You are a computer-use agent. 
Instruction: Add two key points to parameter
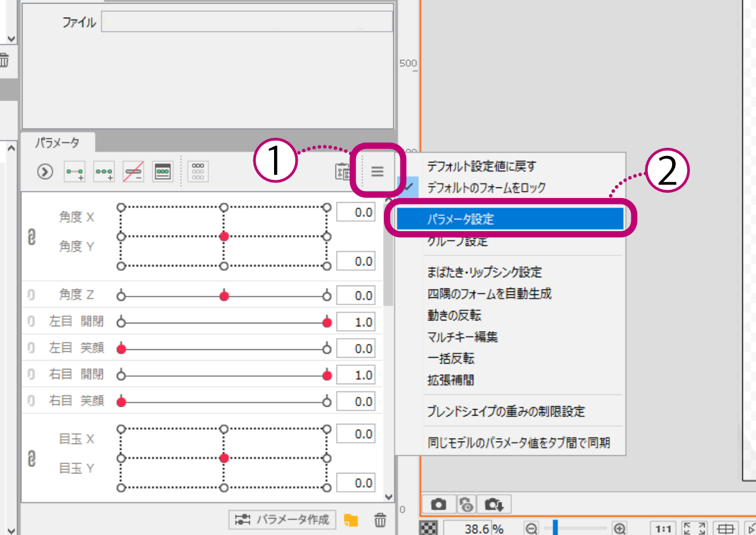pyautogui.click(x=75, y=171)
